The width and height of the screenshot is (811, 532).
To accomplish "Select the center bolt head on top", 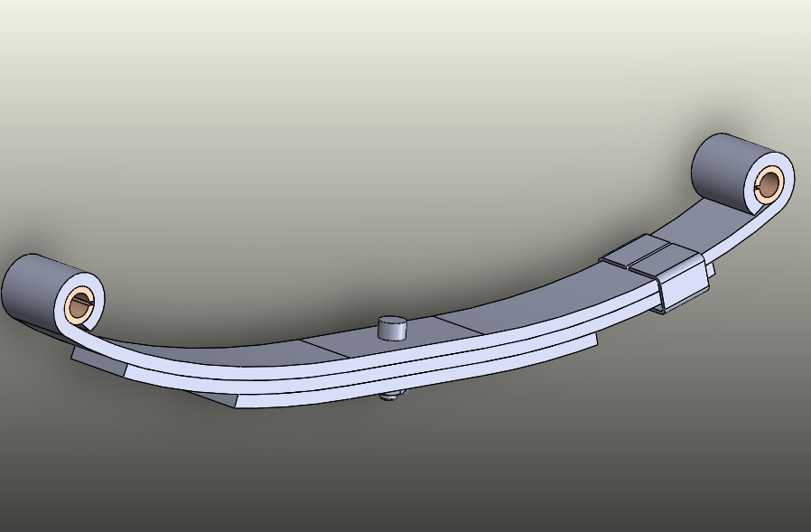I will click(x=392, y=325).
